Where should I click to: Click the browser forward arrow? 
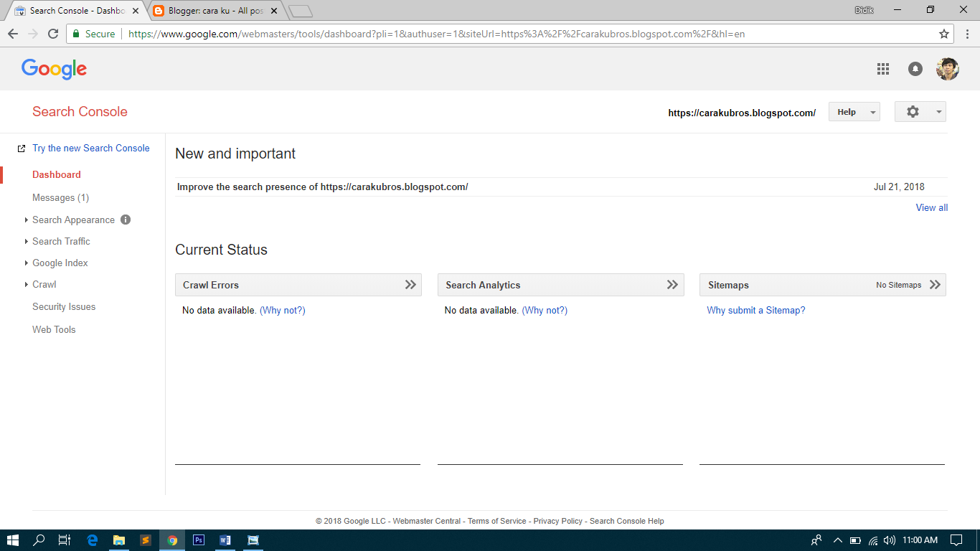(x=33, y=34)
